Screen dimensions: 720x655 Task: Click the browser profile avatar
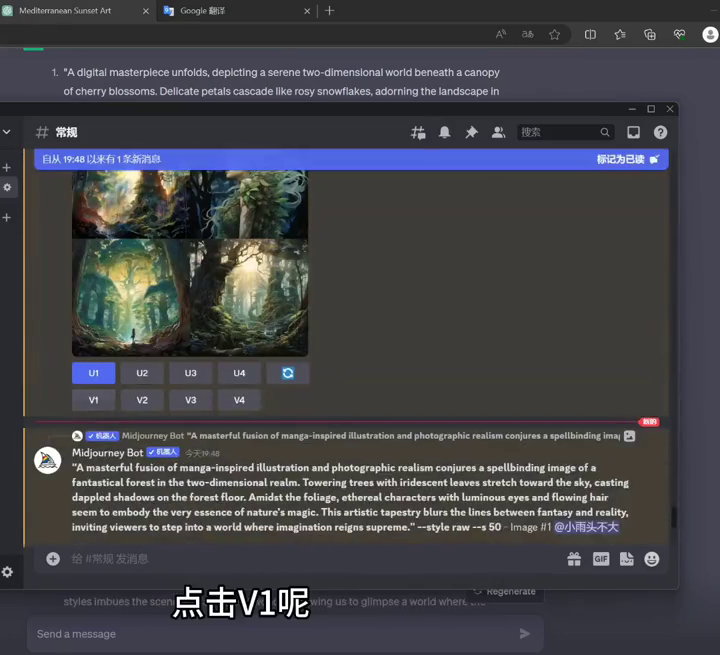click(x=710, y=34)
